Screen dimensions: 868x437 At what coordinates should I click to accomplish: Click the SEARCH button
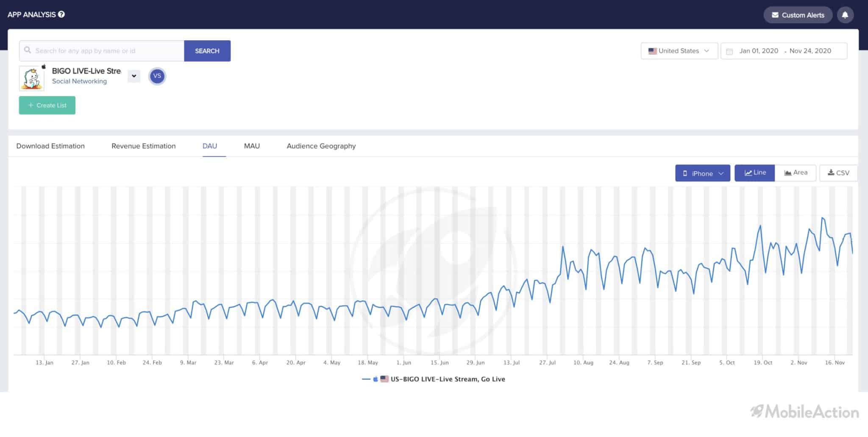[207, 51]
